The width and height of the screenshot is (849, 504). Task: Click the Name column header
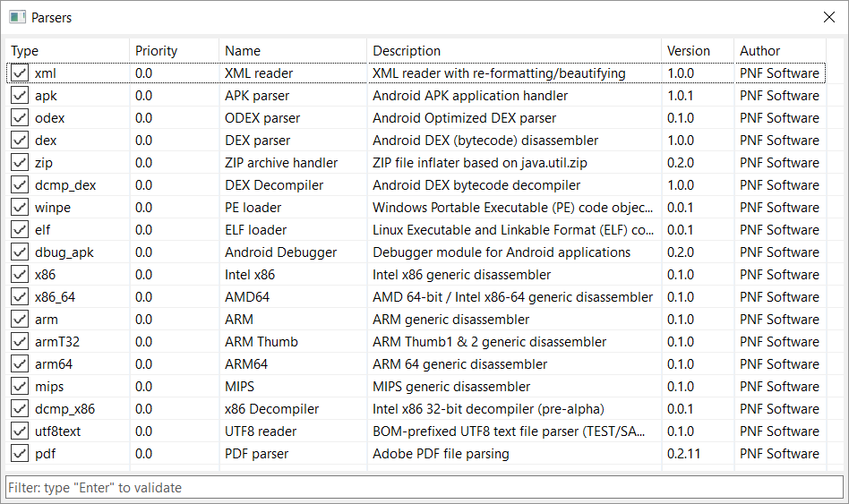tap(293, 51)
